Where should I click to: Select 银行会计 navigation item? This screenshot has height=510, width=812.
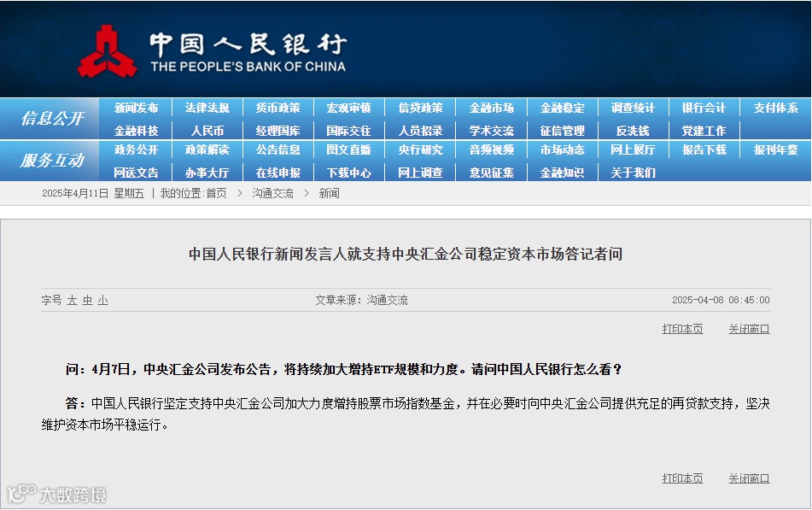(x=704, y=108)
